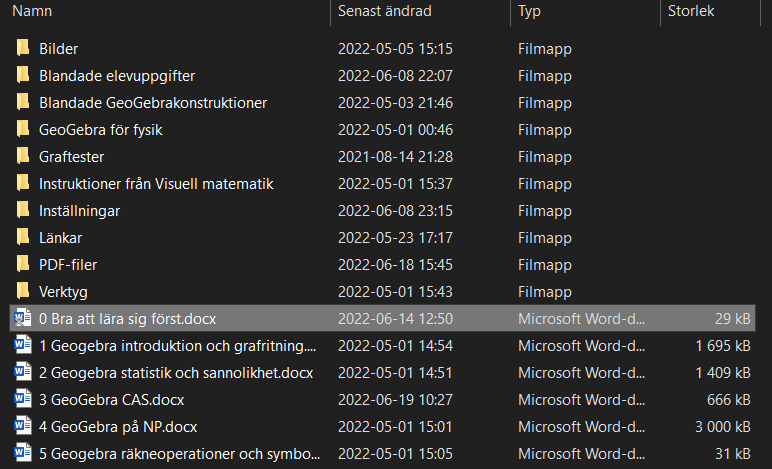Click Word icon of 0 Bra att lära sig först
Viewport: 772px width, 469px height.
pyautogui.click(x=23, y=318)
